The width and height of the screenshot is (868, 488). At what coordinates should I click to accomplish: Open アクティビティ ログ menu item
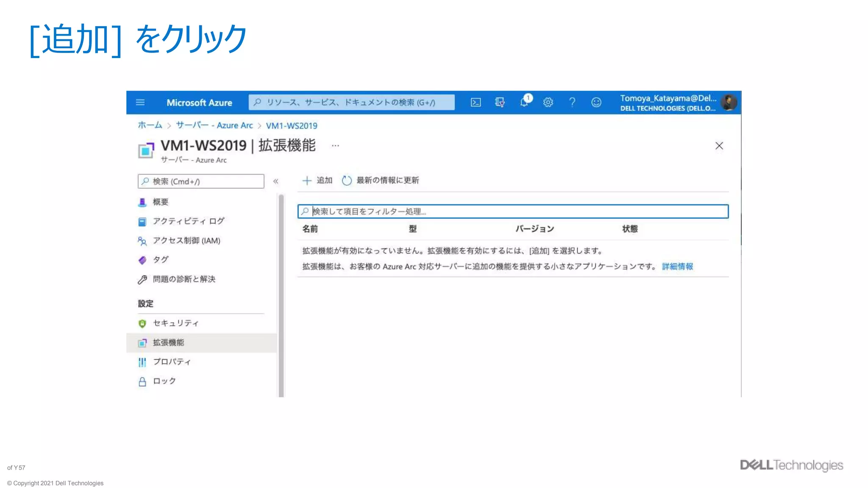(189, 221)
